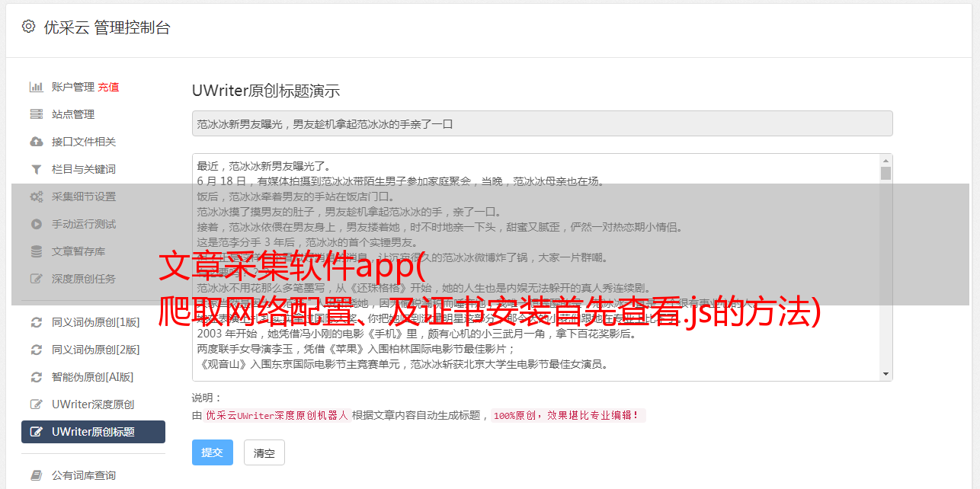980x489 pixels.
Task: Click the refresh icon for 智能伪原创[AI版]
Action: pos(36,377)
